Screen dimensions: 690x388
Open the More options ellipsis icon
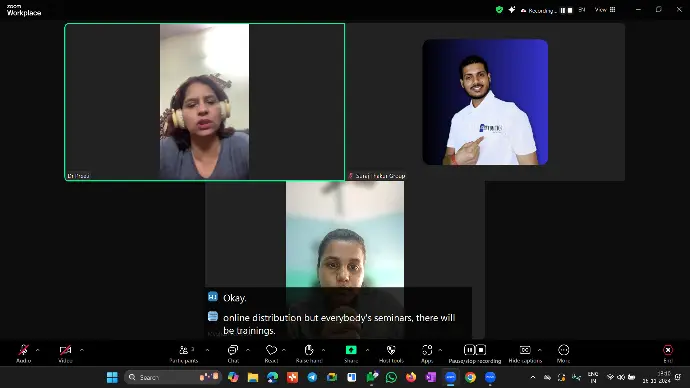tap(563, 353)
